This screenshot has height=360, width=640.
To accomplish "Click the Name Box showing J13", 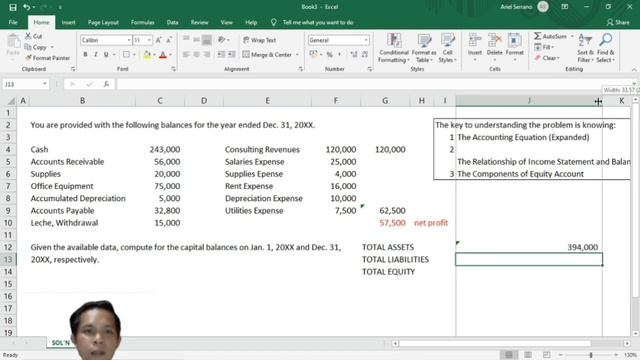I will click(25, 84).
